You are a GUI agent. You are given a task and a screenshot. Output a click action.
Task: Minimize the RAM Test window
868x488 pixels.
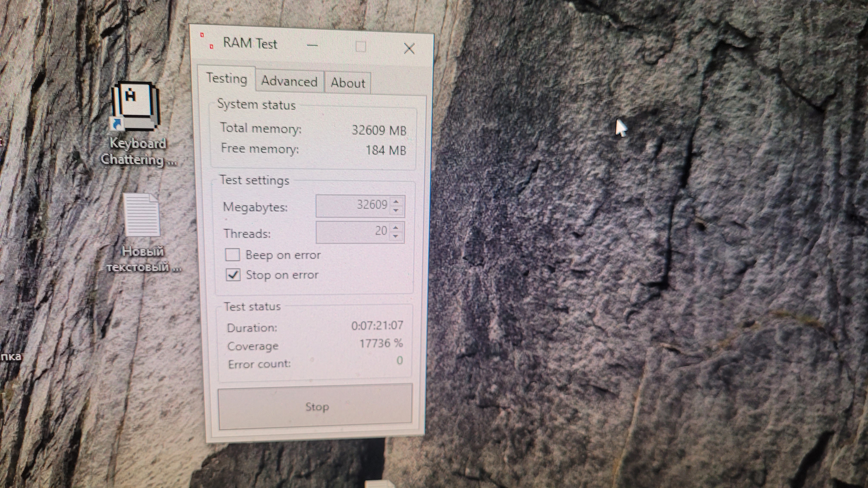tap(312, 45)
